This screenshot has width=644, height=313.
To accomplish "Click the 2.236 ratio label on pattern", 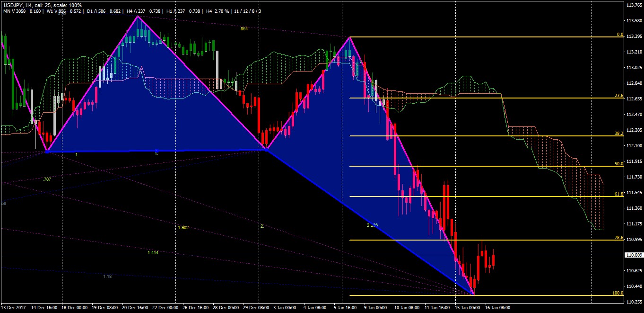I will (372, 225).
